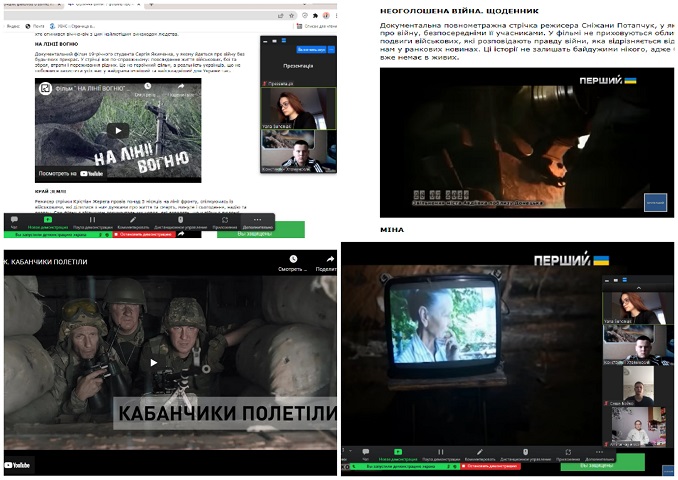Screen dimensions: 678x480
Task: Click the bookmark star in the browser address bar
Action: tap(292, 16)
